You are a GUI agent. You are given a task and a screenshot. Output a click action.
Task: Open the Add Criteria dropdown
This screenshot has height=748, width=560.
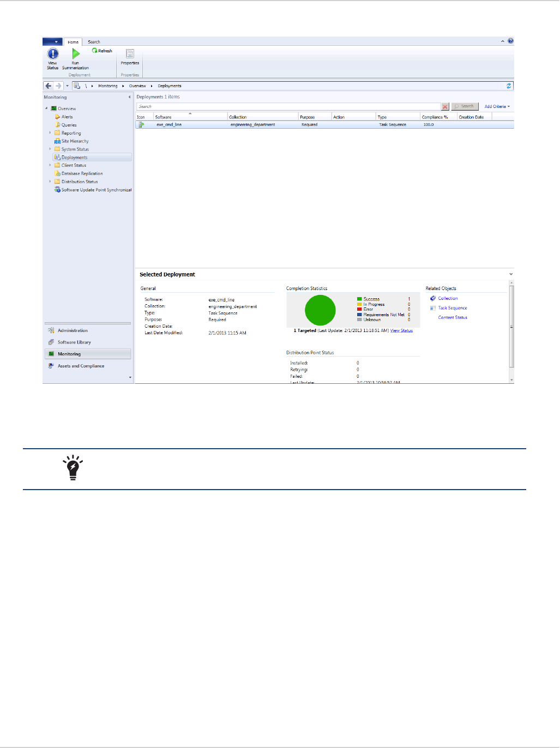pos(497,106)
